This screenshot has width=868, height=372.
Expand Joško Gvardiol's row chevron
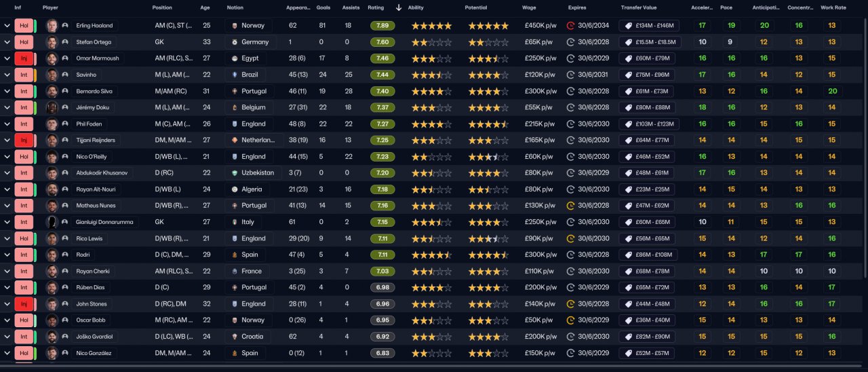(x=7, y=337)
